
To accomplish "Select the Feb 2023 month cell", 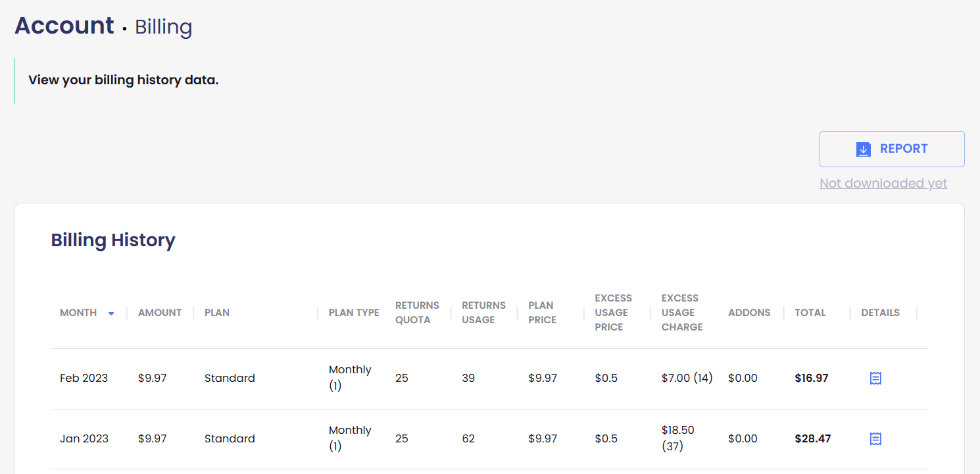I will [84, 378].
